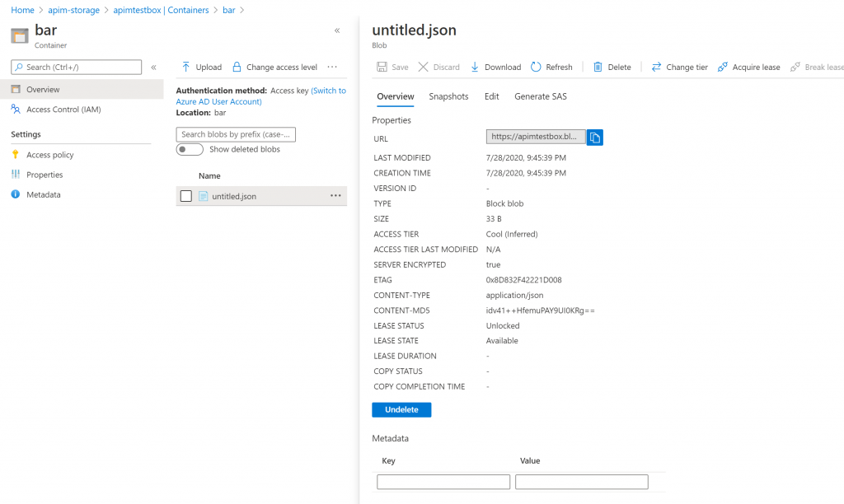Click the Change access level lock icon
Screen dimensions: 844x504
coord(237,67)
